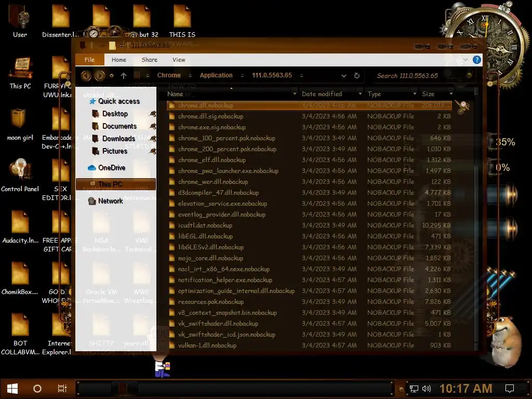Open the moon girl desktop icon

click(20, 124)
